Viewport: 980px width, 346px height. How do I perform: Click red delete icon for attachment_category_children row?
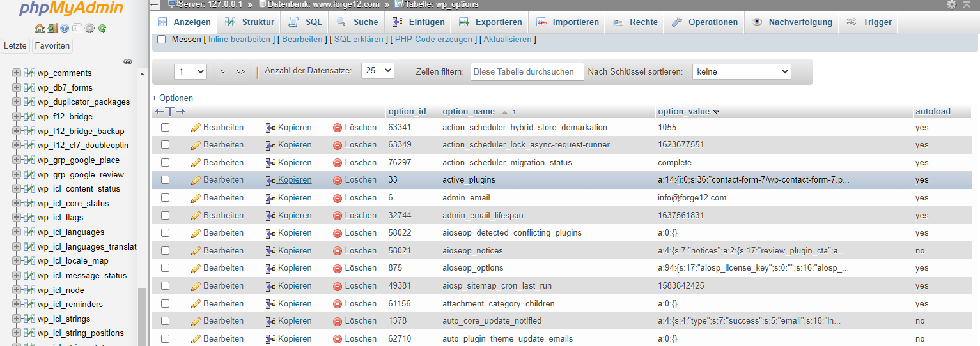[x=338, y=304]
